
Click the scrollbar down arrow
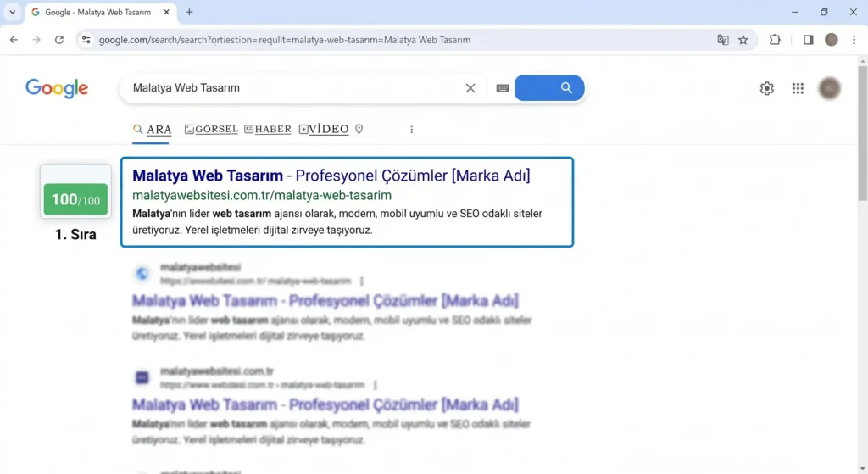pyautogui.click(x=862, y=469)
